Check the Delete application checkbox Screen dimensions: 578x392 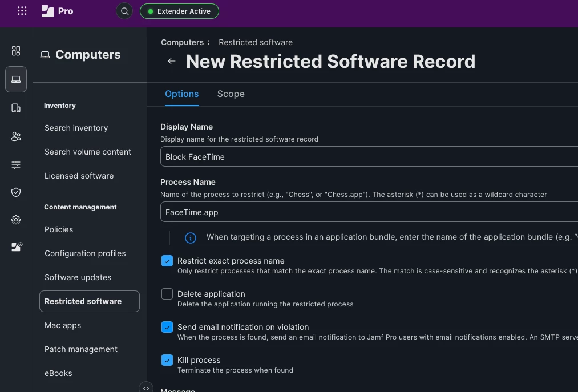click(x=167, y=294)
